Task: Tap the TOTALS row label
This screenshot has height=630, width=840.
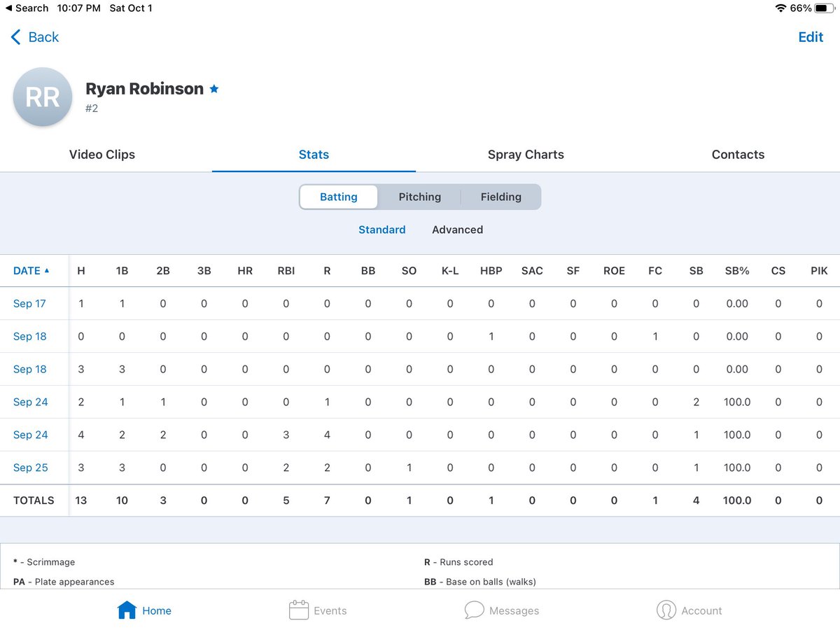Action: [34, 500]
